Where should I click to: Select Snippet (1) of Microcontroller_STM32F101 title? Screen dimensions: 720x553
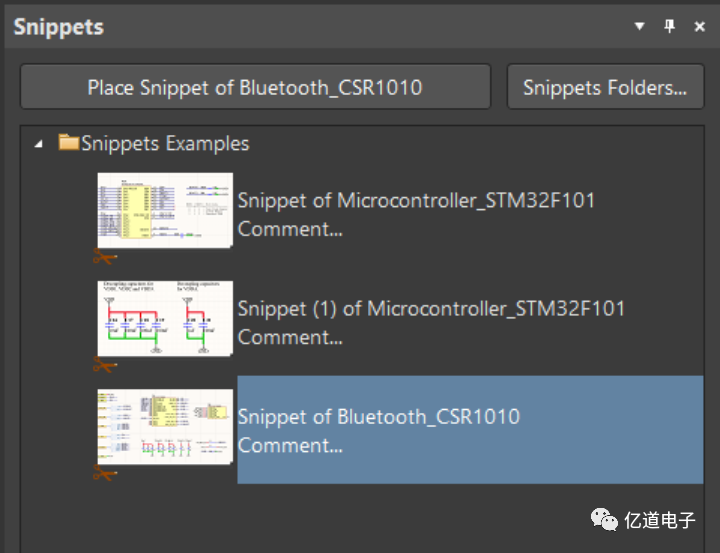coord(431,308)
